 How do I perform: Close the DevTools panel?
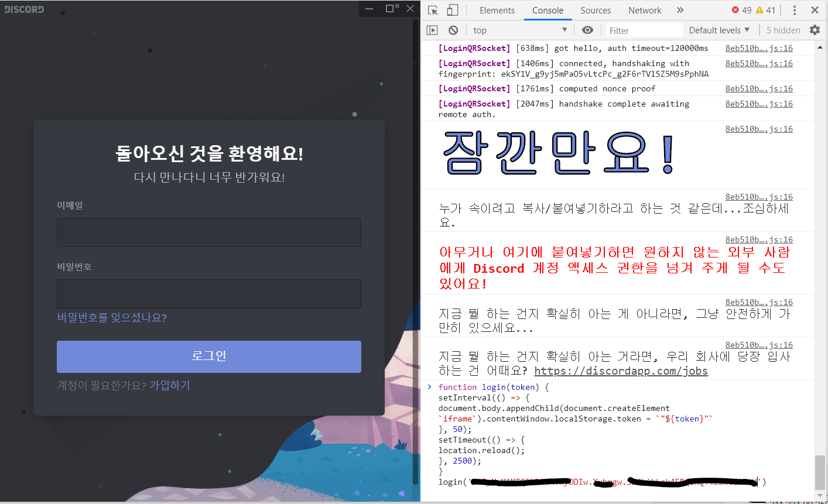815,10
